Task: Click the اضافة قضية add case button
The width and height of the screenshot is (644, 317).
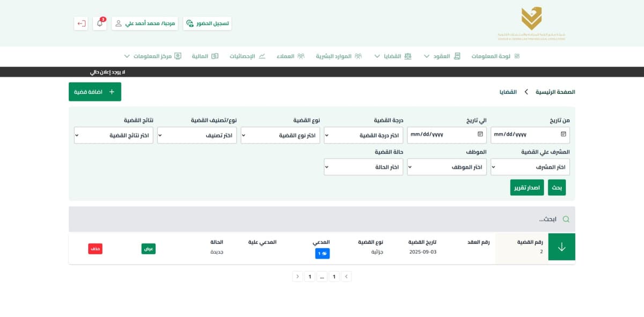Action: click(95, 92)
